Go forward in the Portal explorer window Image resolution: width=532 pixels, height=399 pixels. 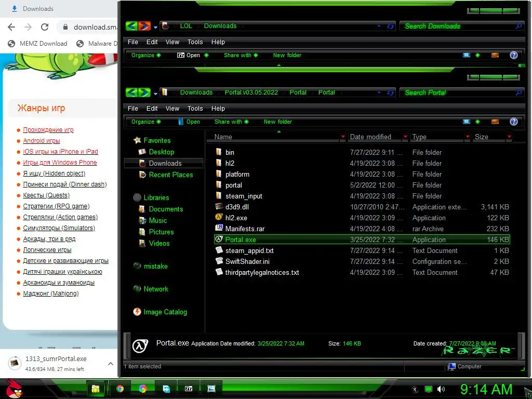tap(144, 92)
